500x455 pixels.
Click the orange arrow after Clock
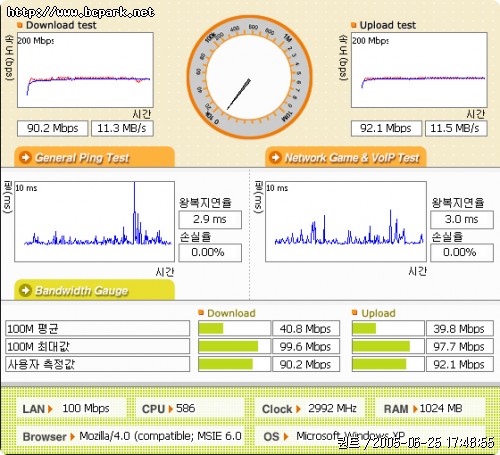pos(298,409)
